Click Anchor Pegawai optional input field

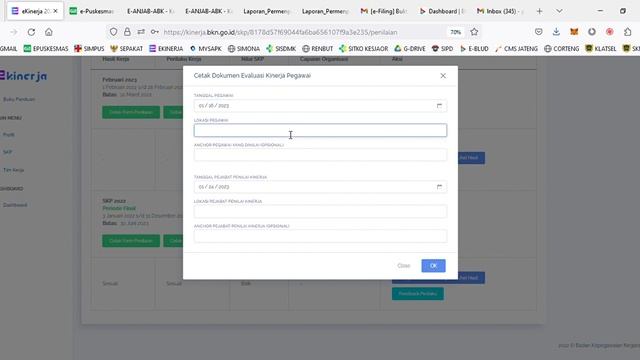point(320,155)
